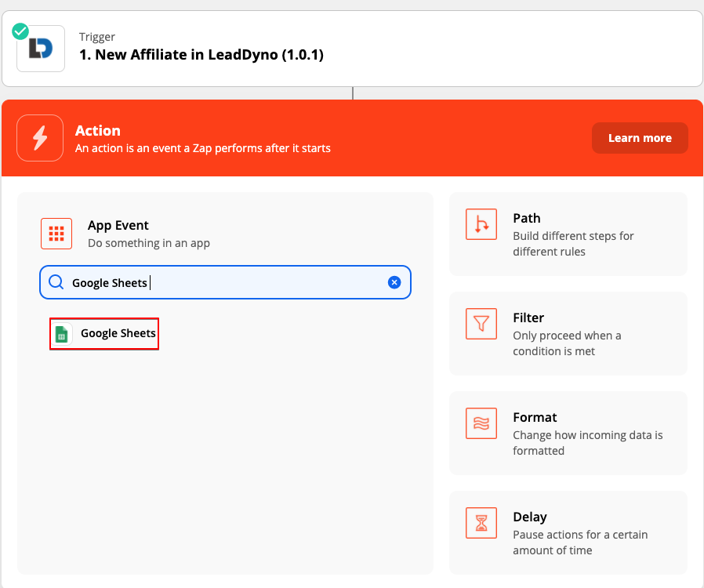Focus the app search field containing Google Sheets
The height and width of the screenshot is (588, 704).
pyautogui.click(x=225, y=282)
